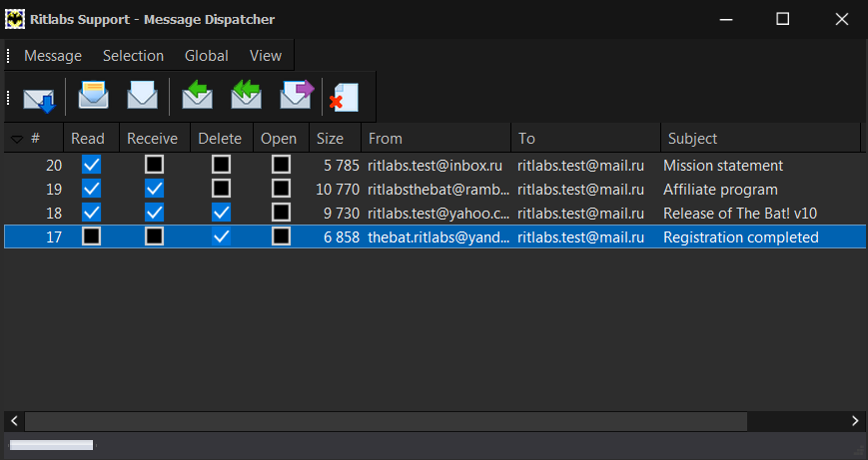Uncheck Receive checkbox for message 19
Image resolution: width=868 pixels, height=460 pixels.
(x=155, y=189)
